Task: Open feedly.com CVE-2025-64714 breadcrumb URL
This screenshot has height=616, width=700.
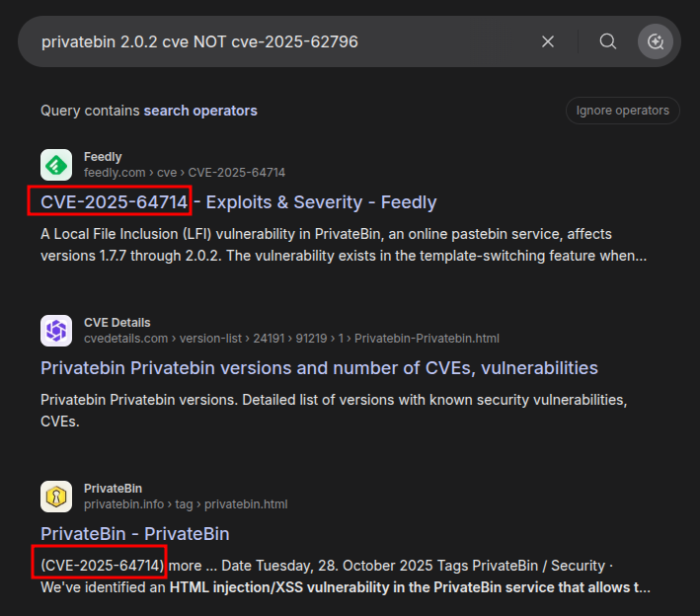Action: (185, 173)
